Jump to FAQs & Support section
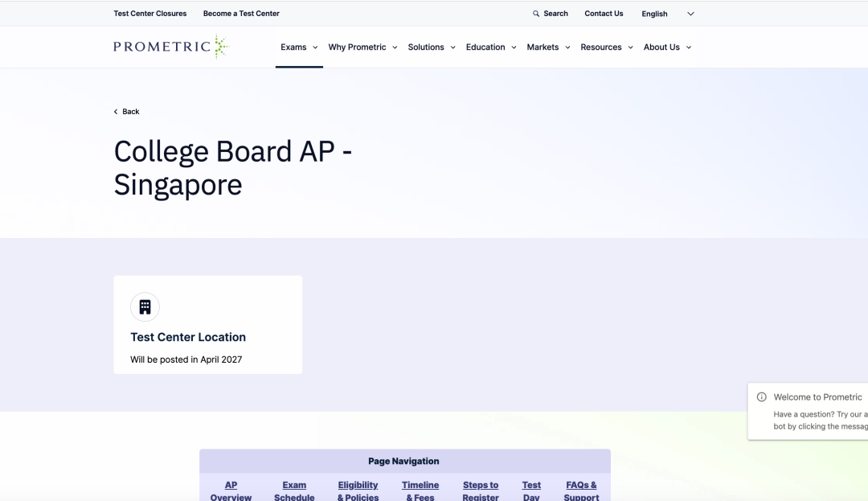 coord(581,491)
